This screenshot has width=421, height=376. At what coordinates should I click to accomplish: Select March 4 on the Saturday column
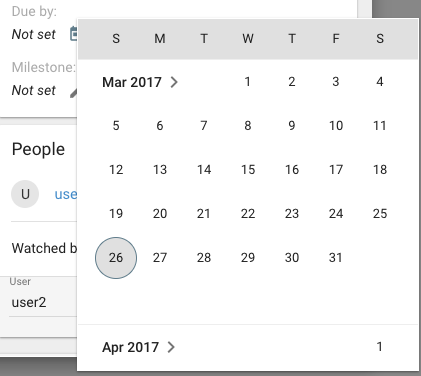pyautogui.click(x=380, y=82)
